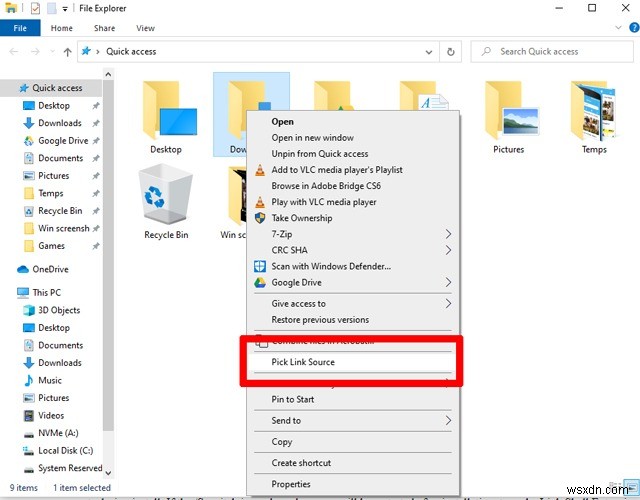Choose Browse in Adobe Bridge CS6

point(353,186)
